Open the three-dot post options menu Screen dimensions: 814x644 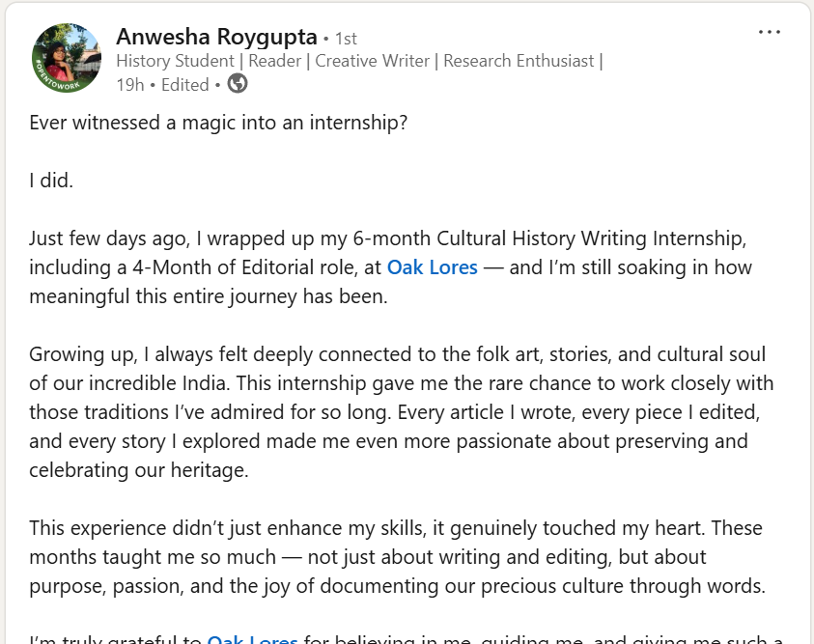[769, 32]
